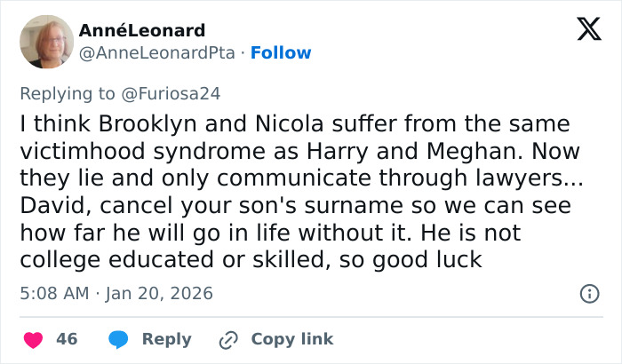
Task: Open the X logo in the corner
Action: (583, 30)
